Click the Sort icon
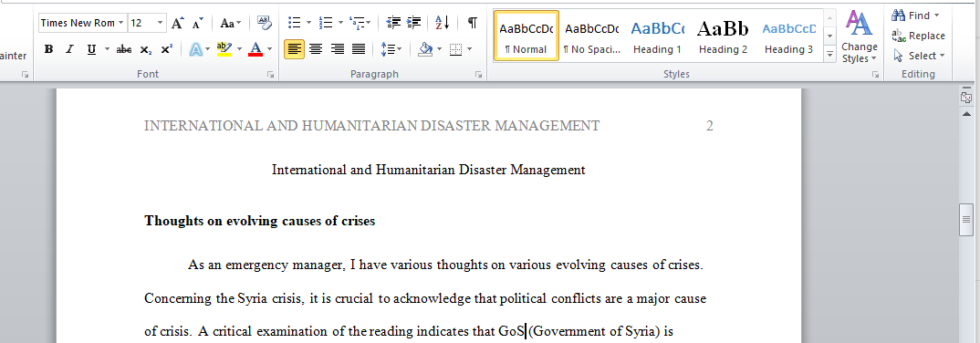The height and width of the screenshot is (343, 980). click(x=443, y=23)
